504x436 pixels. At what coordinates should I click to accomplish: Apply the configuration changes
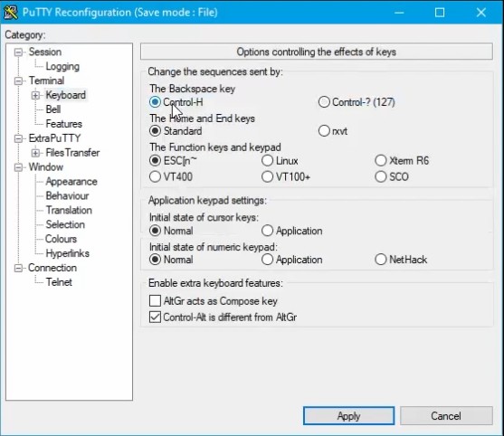click(348, 416)
